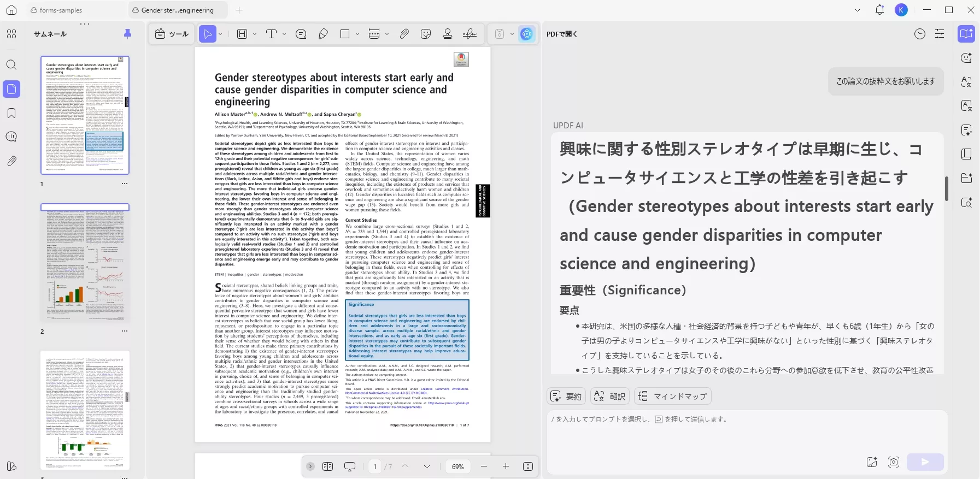Click the translate icon in right sidebar
The width and height of the screenshot is (980, 479).
966,82
